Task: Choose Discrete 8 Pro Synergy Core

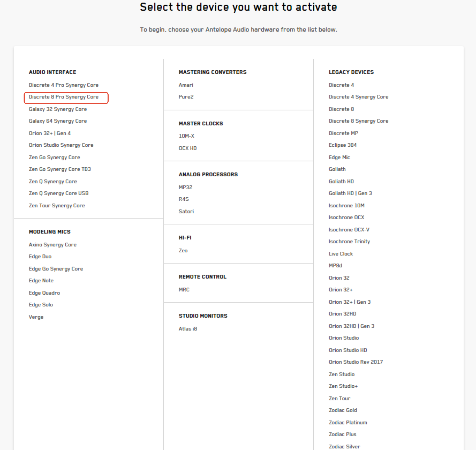Action: [x=64, y=97]
